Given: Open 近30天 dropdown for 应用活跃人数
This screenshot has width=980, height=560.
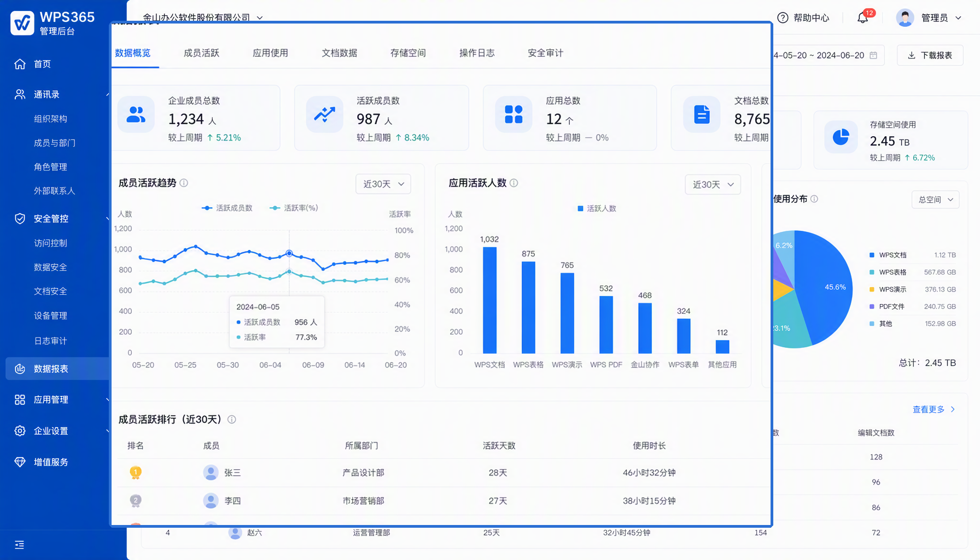Looking at the screenshot, I should [713, 184].
